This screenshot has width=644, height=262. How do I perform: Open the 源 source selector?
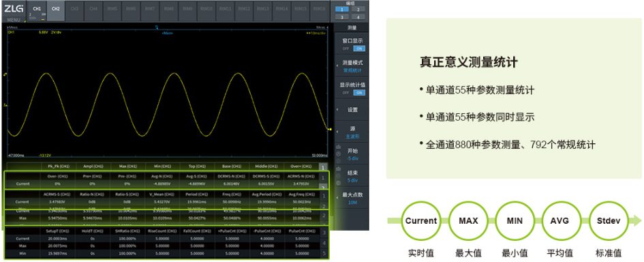352,132
